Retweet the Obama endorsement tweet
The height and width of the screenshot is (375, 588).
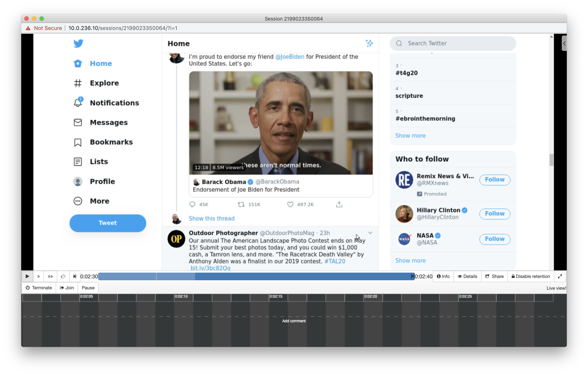[x=241, y=204]
